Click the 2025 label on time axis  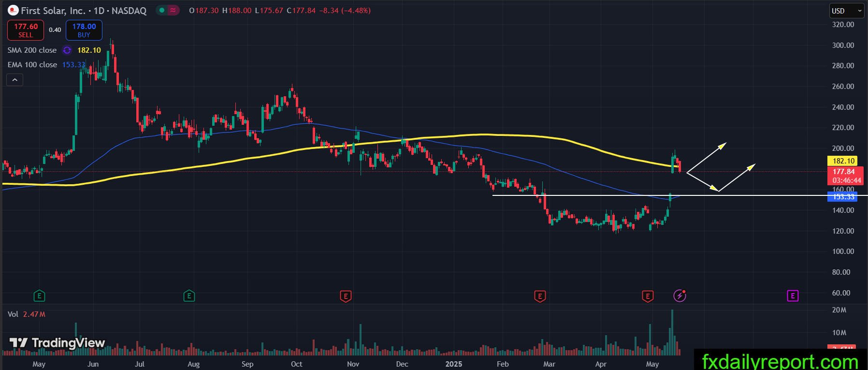tap(453, 364)
